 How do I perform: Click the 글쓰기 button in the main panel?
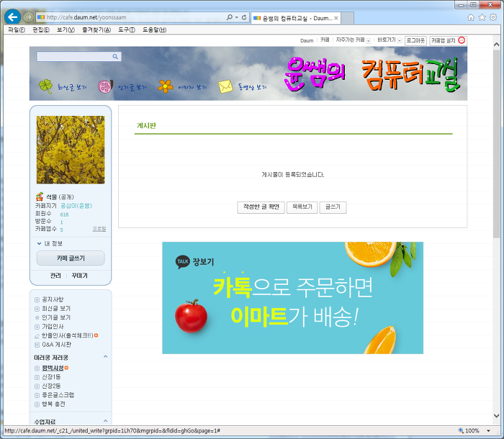333,207
